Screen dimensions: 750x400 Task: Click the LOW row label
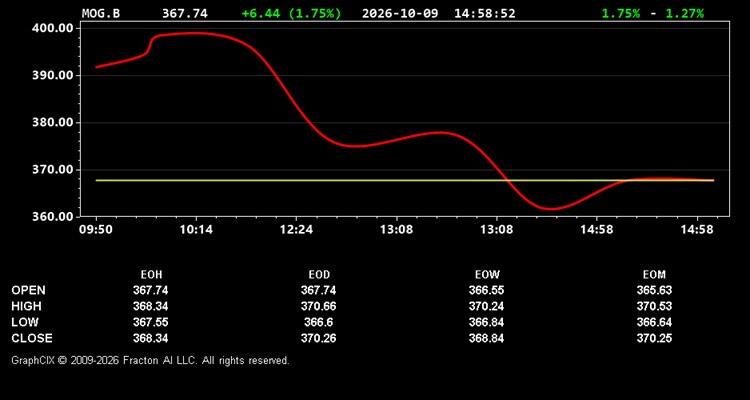pos(25,322)
